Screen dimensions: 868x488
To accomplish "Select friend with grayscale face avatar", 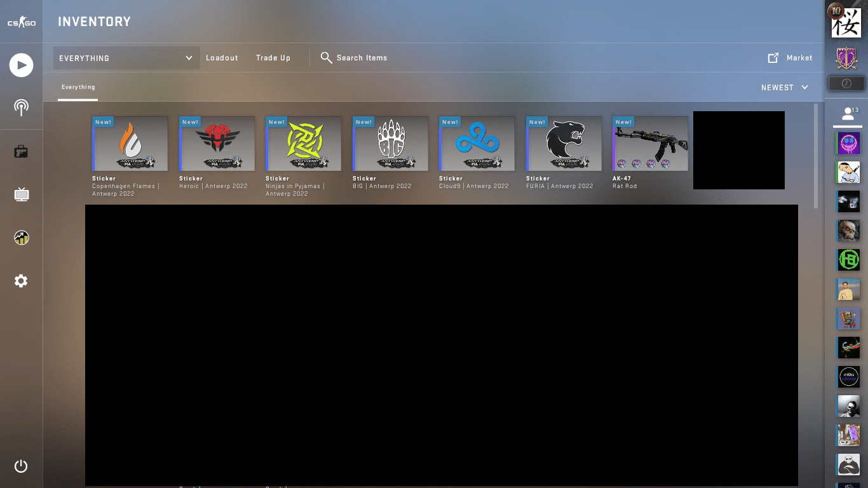I will pos(848,406).
